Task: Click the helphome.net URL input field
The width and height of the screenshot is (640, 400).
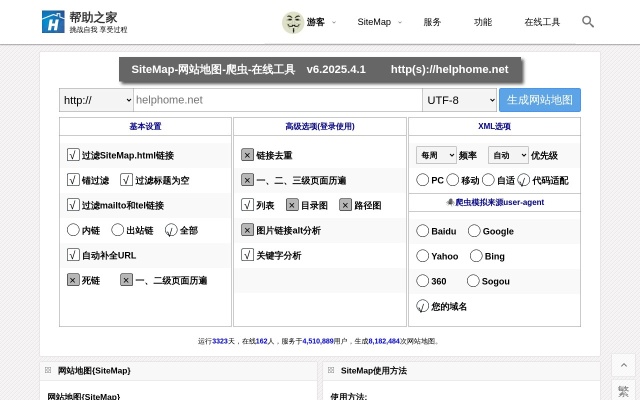Action: (277, 100)
